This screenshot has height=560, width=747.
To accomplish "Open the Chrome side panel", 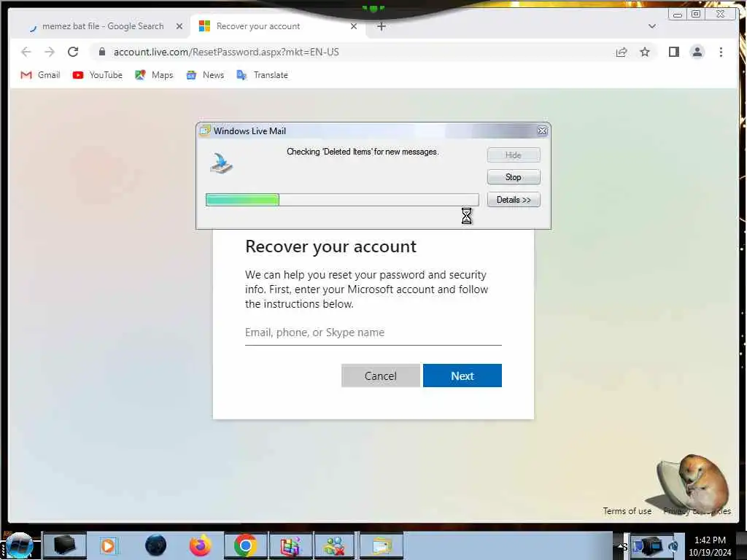I will (x=673, y=52).
